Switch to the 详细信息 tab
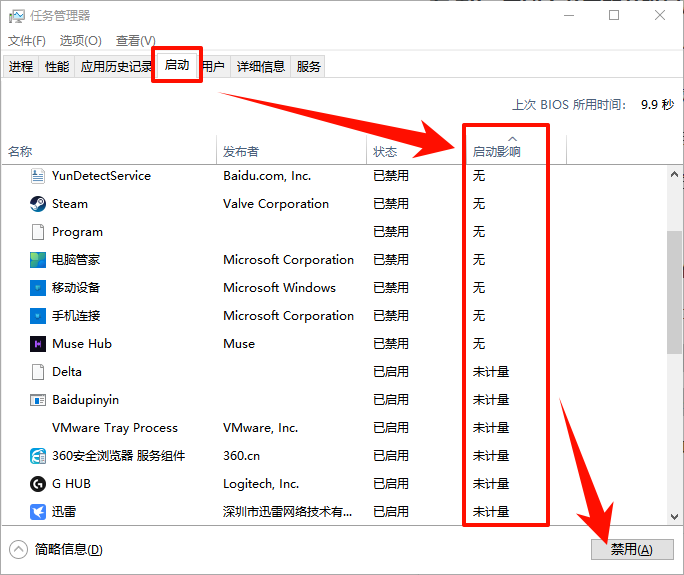 coord(261,66)
